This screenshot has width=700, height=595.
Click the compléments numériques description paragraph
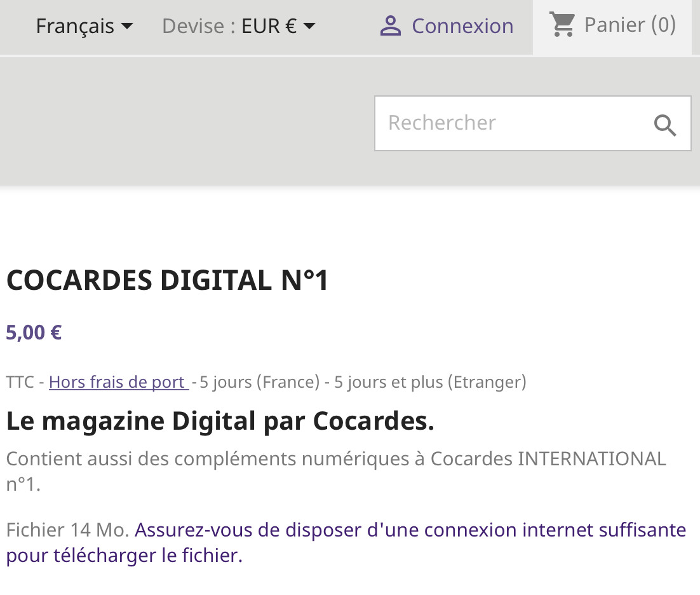(x=336, y=471)
